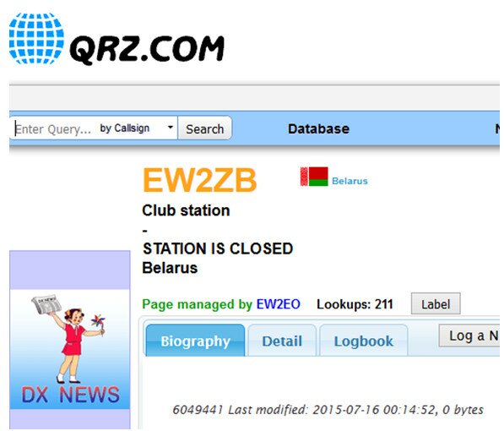Click the newspaper held by girl
The image size is (504, 431).
(46, 303)
